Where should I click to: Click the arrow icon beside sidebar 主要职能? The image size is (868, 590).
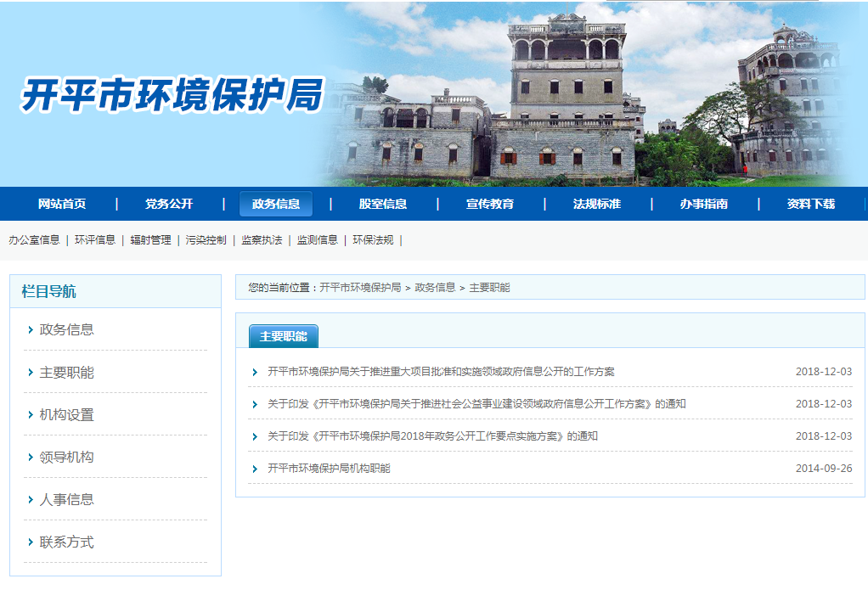[31, 373]
